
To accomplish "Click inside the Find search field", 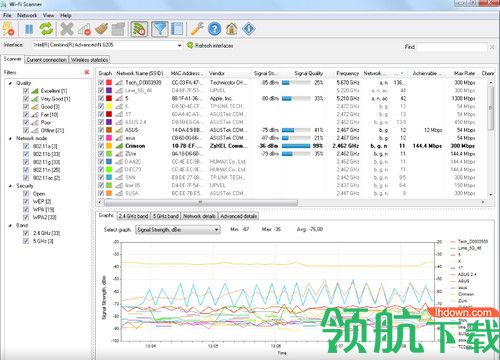I will (452, 47).
